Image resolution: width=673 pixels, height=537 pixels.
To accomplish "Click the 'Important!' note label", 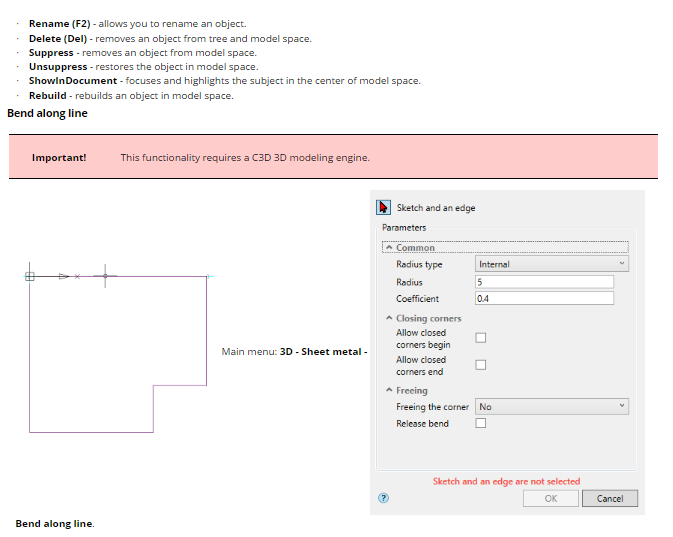I will pyautogui.click(x=59, y=158).
